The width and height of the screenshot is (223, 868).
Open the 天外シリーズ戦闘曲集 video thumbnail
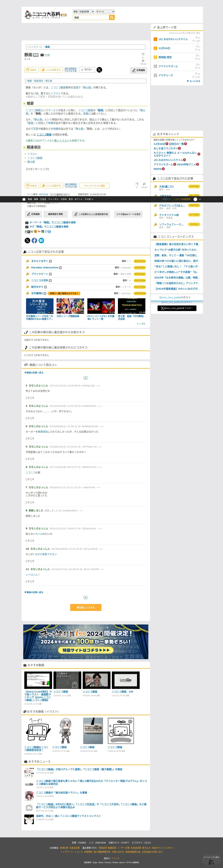click(70, 306)
